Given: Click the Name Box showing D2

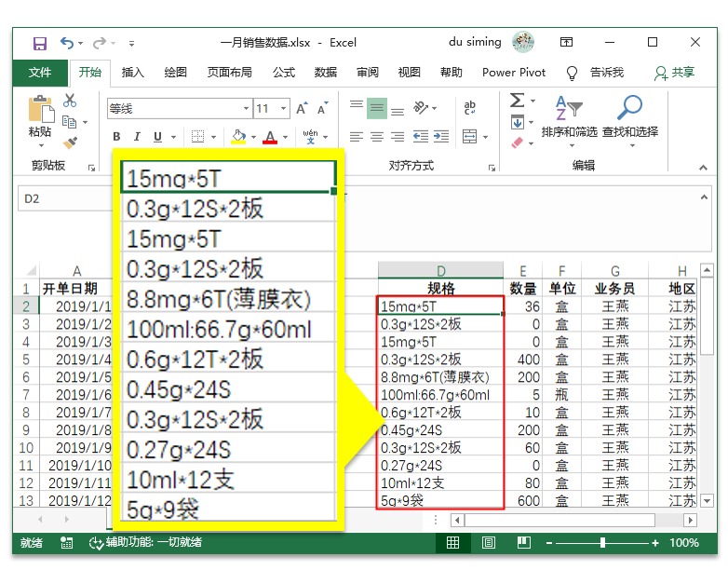Looking at the screenshot, I should pos(65,198).
